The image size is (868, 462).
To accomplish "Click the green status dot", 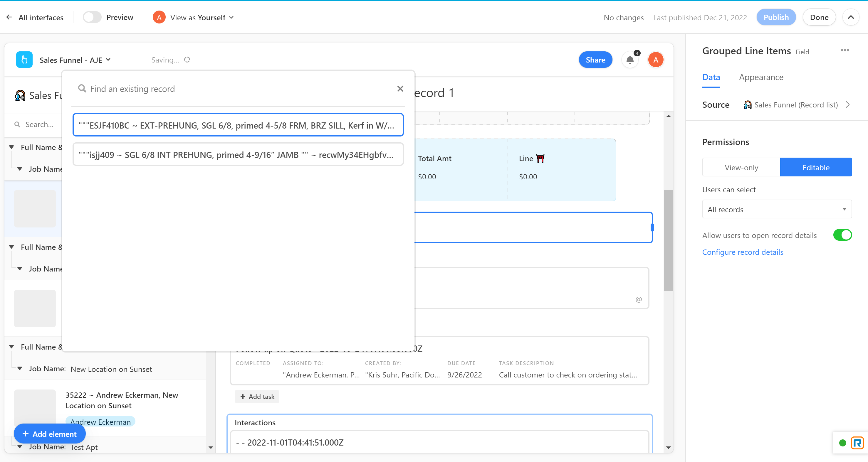I will (842, 443).
